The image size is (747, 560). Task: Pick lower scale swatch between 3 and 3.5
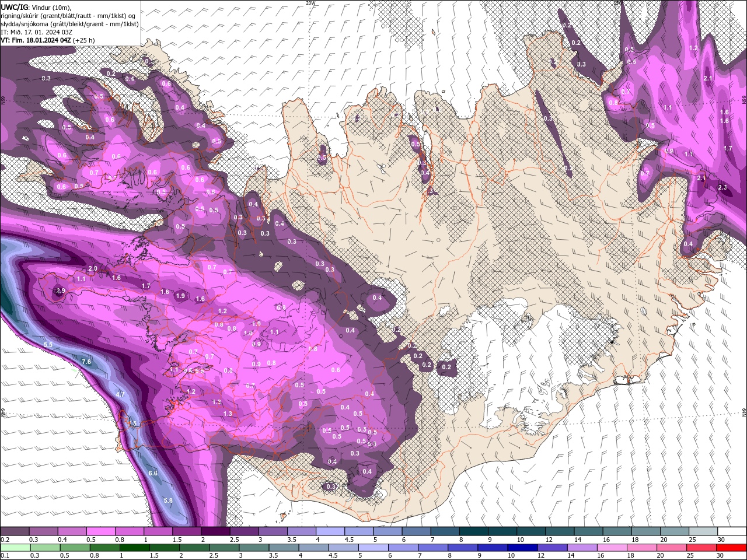pos(253,547)
